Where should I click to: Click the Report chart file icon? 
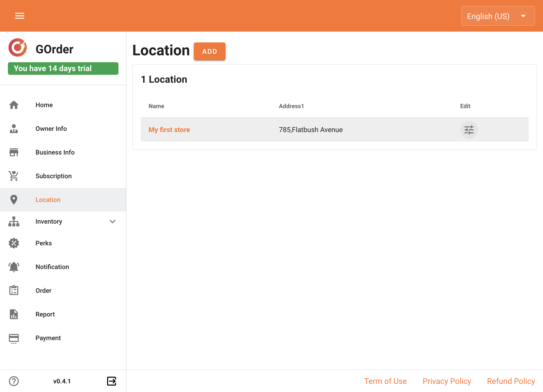click(x=14, y=314)
